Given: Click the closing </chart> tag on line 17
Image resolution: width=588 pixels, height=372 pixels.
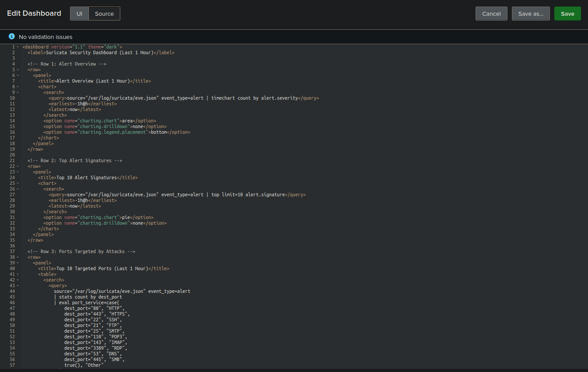Looking at the screenshot, I should coord(49,138).
